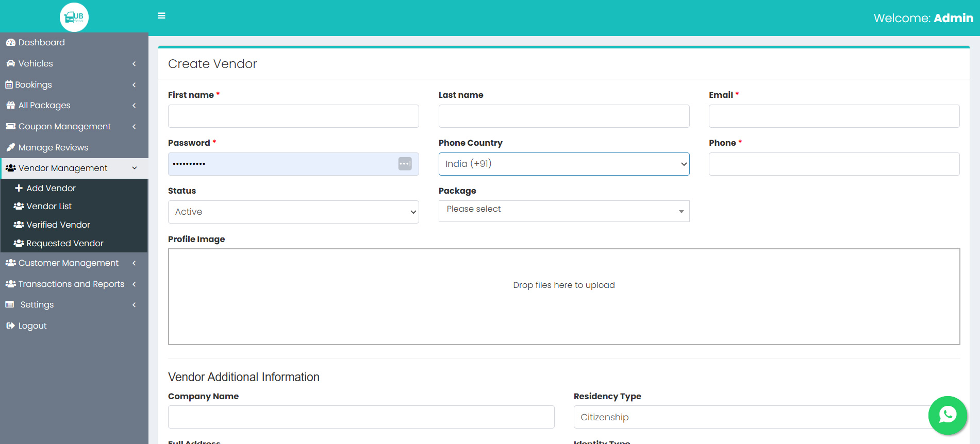This screenshot has height=444, width=980.
Task: Click the Create Vendor heading
Action: (x=212, y=64)
